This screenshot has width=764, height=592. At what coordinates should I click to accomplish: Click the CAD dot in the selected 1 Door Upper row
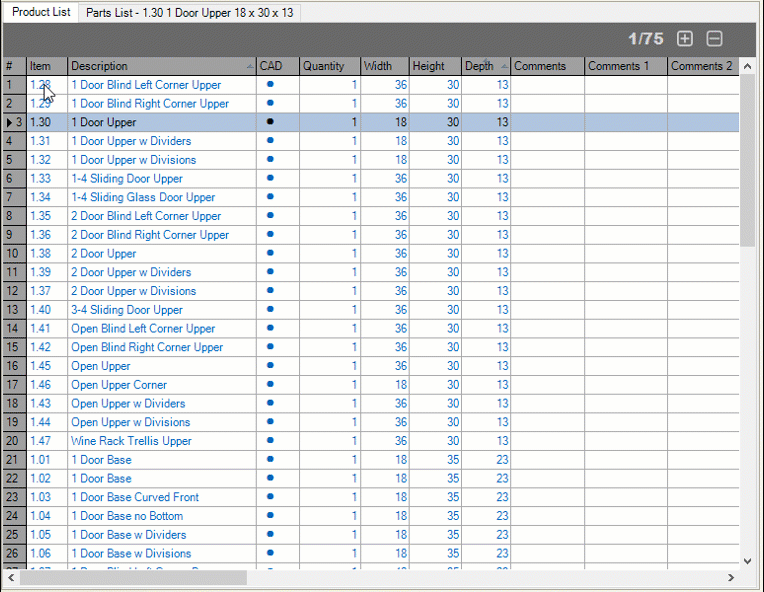pyautogui.click(x=270, y=121)
